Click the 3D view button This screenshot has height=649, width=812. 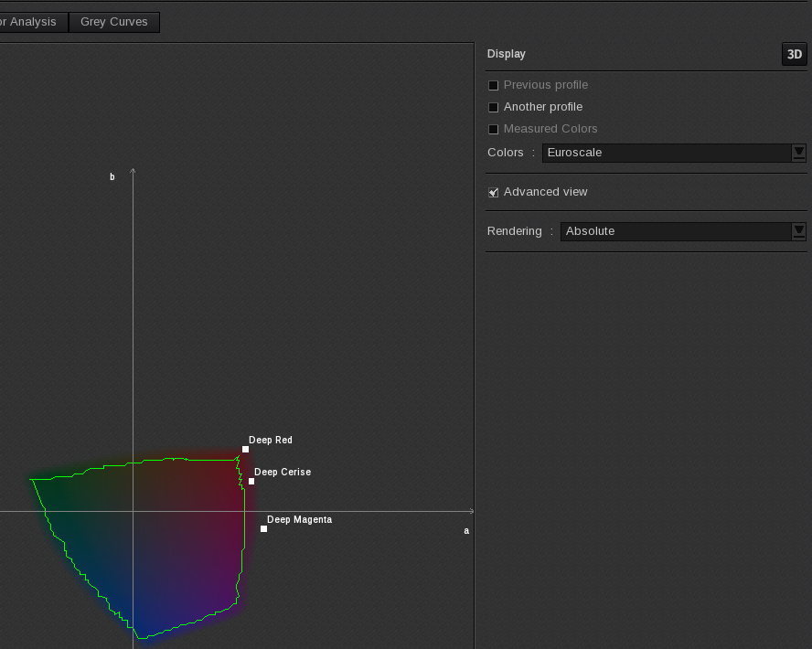point(794,54)
